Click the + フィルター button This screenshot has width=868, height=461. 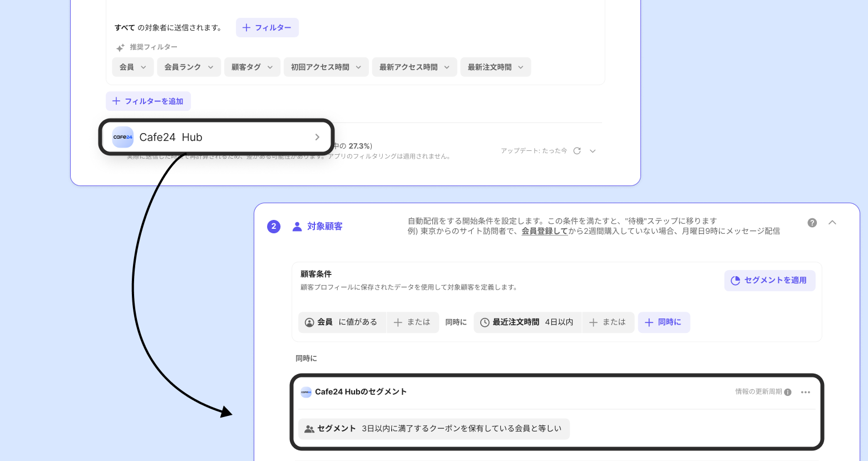(x=267, y=28)
